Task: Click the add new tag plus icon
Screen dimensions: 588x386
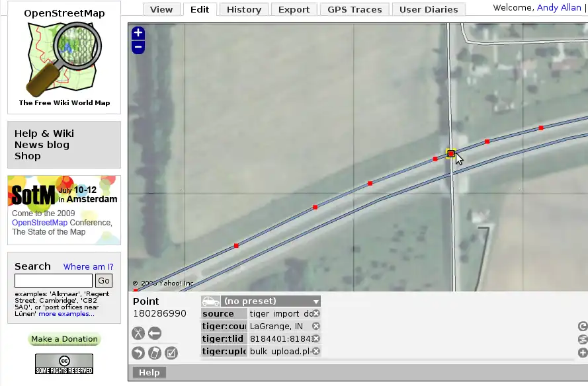Action: pyautogui.click(x=583, y=352)
